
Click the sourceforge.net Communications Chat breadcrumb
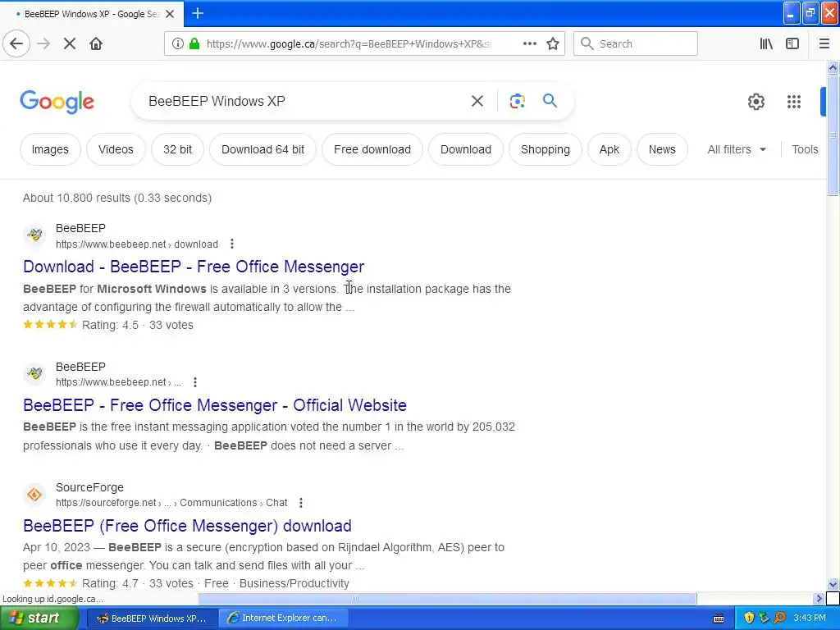coord(171,503)
